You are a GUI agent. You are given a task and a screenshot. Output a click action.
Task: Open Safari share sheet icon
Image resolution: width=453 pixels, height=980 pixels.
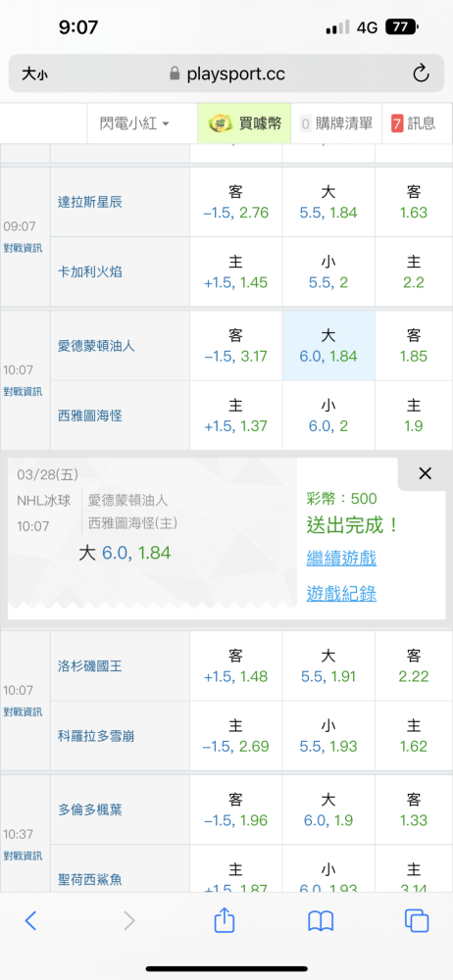tap(224, 920)
